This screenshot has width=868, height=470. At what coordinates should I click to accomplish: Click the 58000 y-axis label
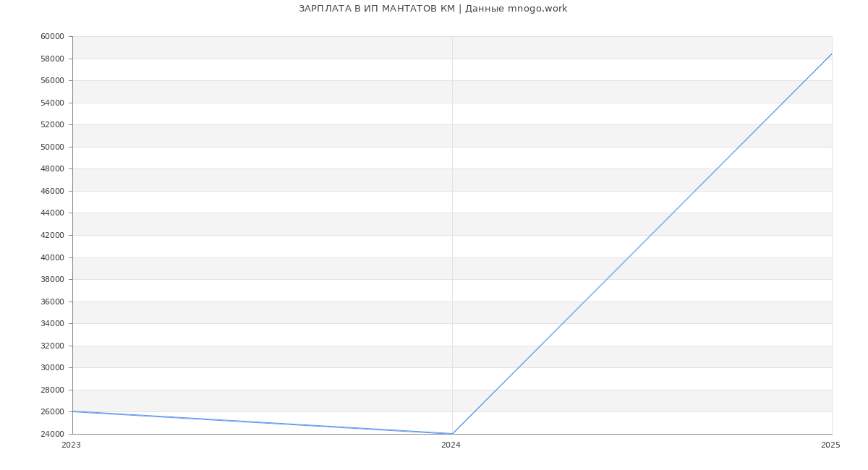53,59
